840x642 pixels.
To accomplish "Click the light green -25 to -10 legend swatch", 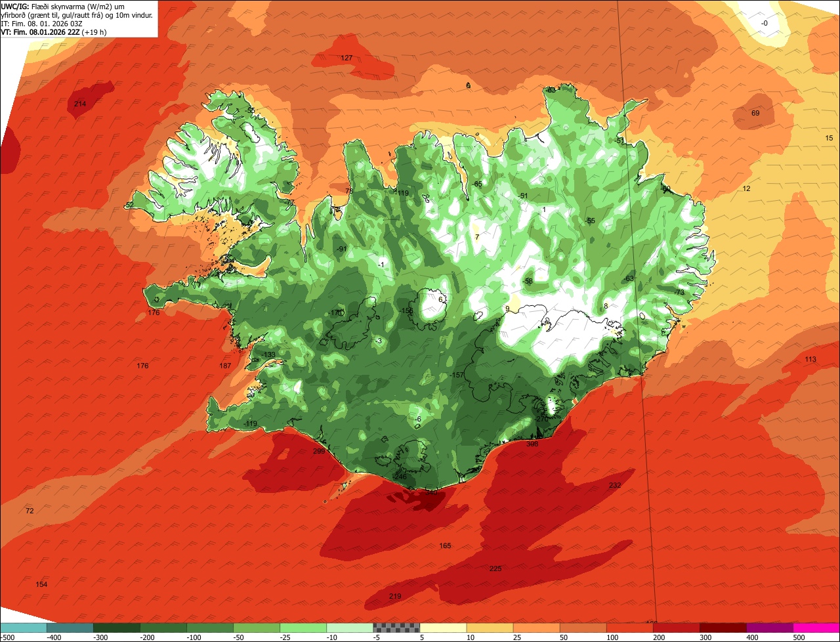I will 303,628.
